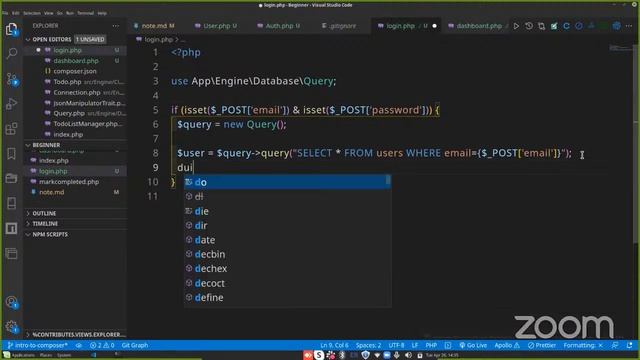Open the Selection menu

click(32, 13)
